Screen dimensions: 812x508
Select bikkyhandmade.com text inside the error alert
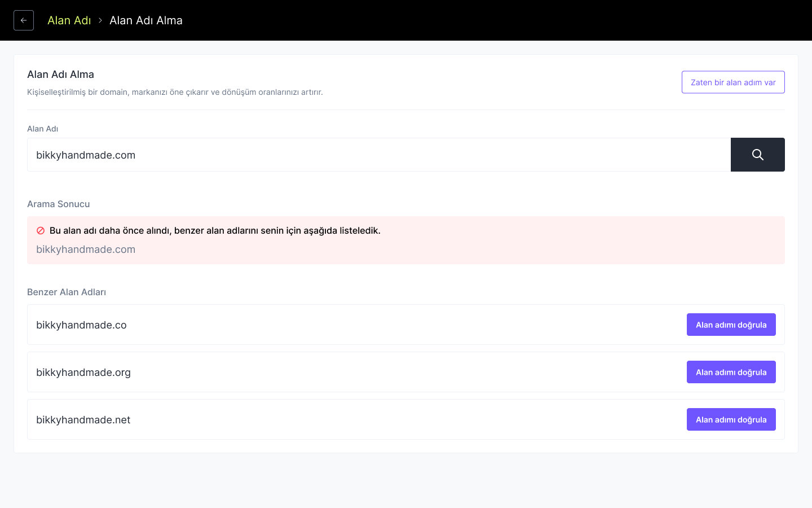(86, 249)
